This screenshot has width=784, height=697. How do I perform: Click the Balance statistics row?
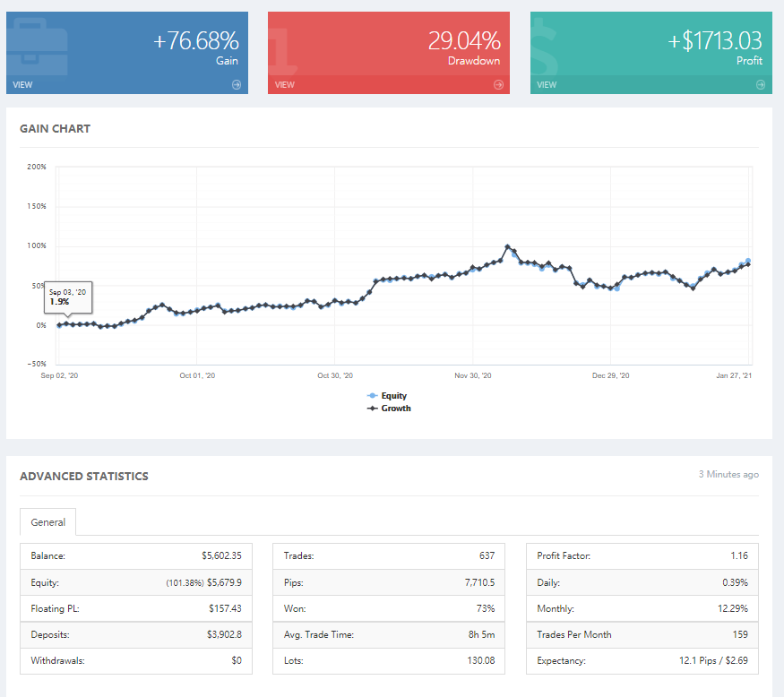(136, 556)
